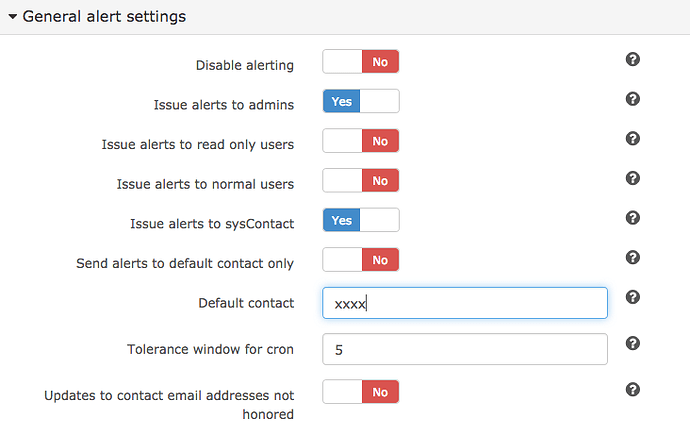Click help icon for read only users alerts
Screen dimensions: 690x434
click(x=632, y=139)
